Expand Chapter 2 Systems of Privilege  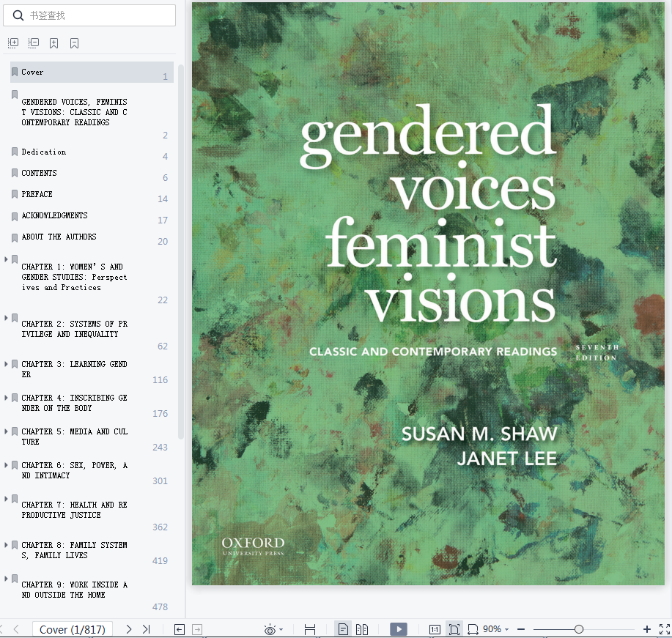[6, 318]
